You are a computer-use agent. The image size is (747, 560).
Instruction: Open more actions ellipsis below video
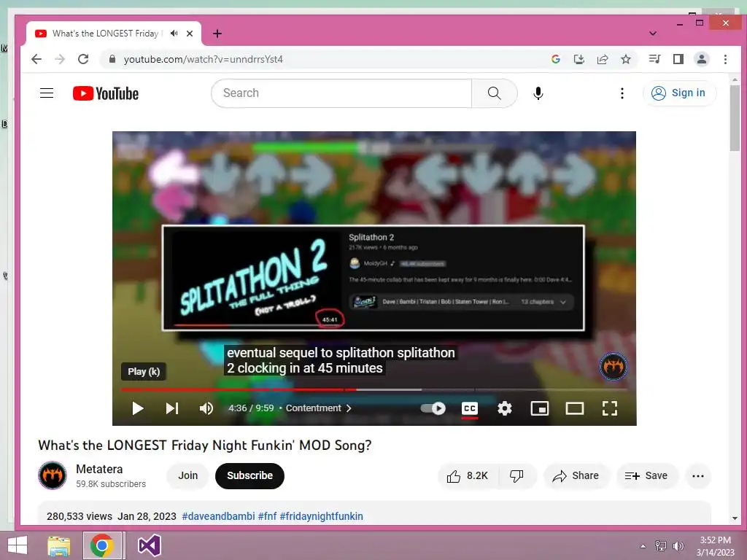(x=698, y=475)
